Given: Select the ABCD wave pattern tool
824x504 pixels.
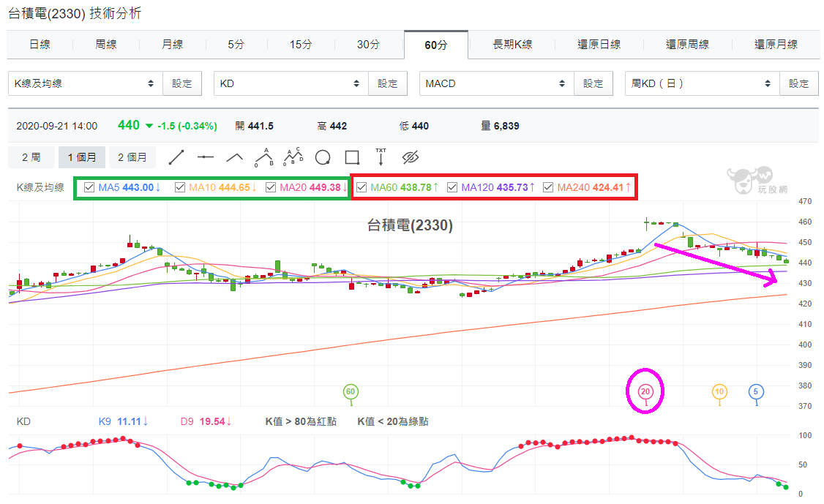Looking at the screenshot, I should [x=293, y=157].
